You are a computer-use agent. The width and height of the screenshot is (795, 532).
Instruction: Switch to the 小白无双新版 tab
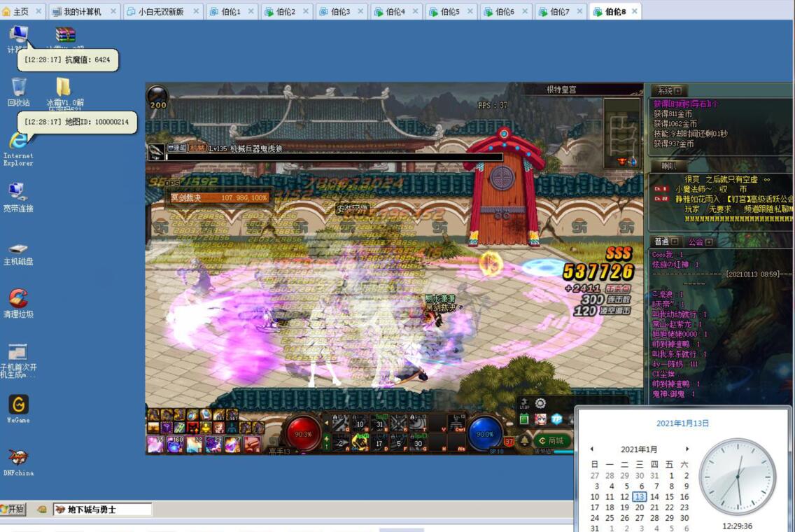(162, 11)
